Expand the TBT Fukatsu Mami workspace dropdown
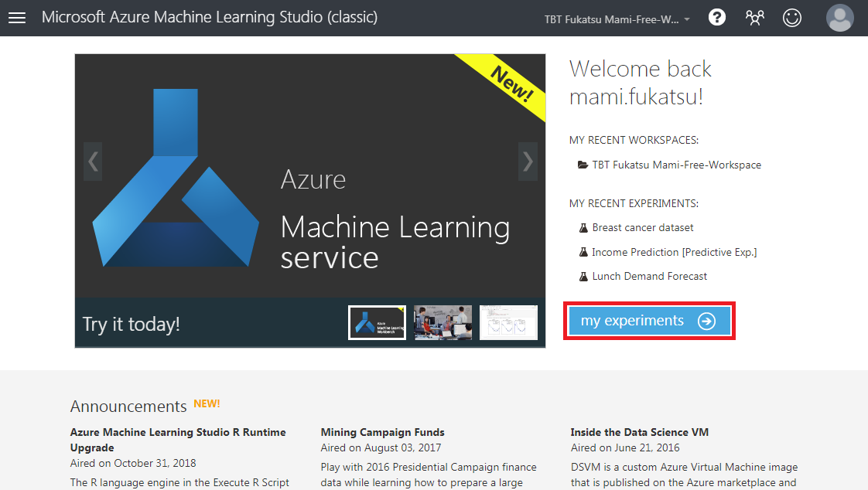868x490 pixels. click(x=617, y=19)
